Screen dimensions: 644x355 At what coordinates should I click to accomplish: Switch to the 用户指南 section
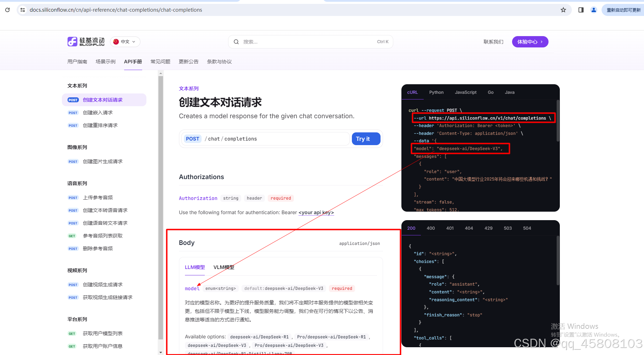(x=77, y=61)
